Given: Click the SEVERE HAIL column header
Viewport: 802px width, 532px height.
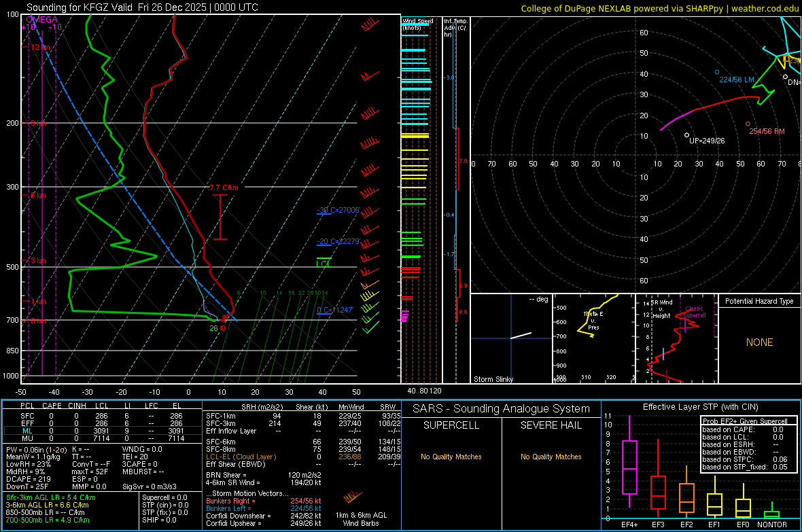Looking at the screenshot, I should coord(551,425).
